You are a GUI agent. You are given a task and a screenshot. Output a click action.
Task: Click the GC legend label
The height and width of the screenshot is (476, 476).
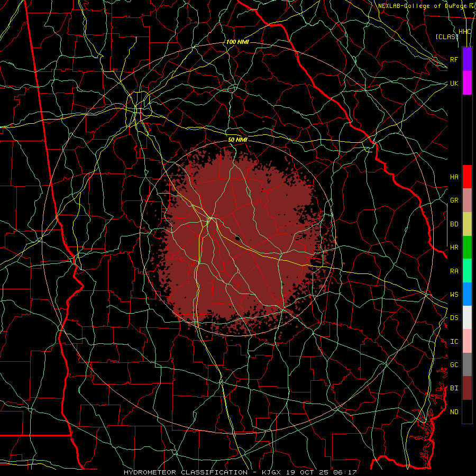coord(454,365)
